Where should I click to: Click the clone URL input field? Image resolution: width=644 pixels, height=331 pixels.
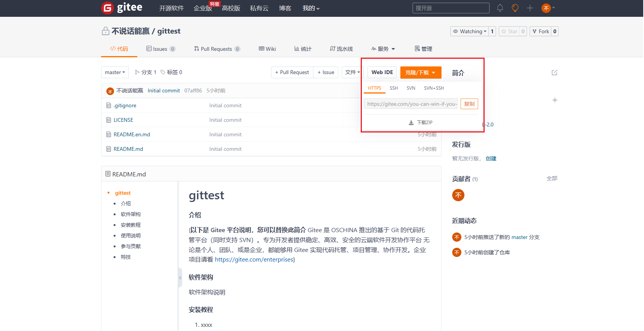411,104
